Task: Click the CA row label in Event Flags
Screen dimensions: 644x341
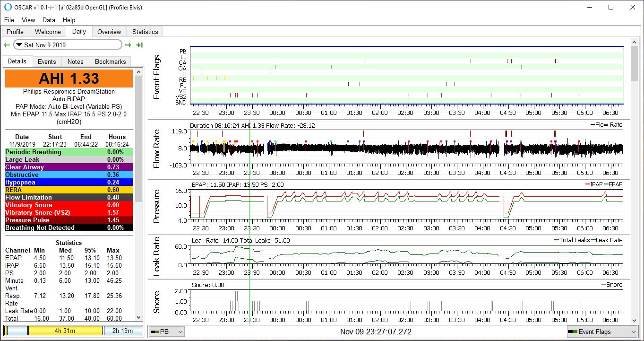Action: click(x=182, y=62)
